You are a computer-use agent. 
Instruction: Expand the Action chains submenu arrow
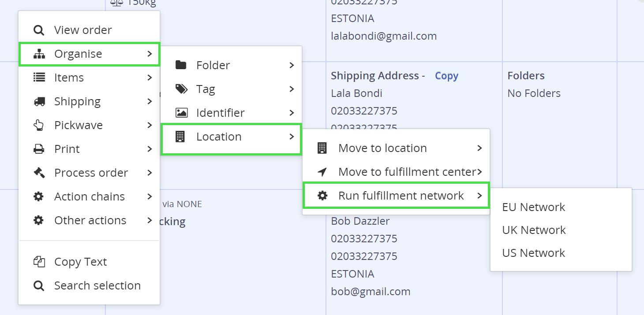[150, 196]
